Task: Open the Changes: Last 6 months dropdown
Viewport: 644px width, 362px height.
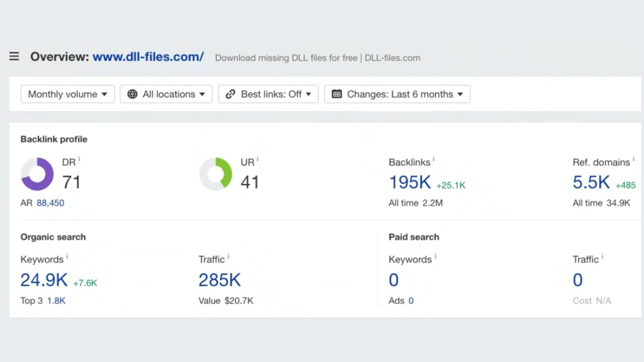Action: click(x=397, y=94)
